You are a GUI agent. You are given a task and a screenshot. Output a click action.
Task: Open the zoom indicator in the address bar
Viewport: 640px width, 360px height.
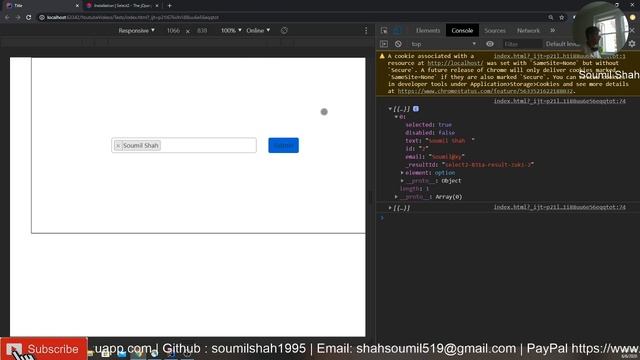[551, 18]
